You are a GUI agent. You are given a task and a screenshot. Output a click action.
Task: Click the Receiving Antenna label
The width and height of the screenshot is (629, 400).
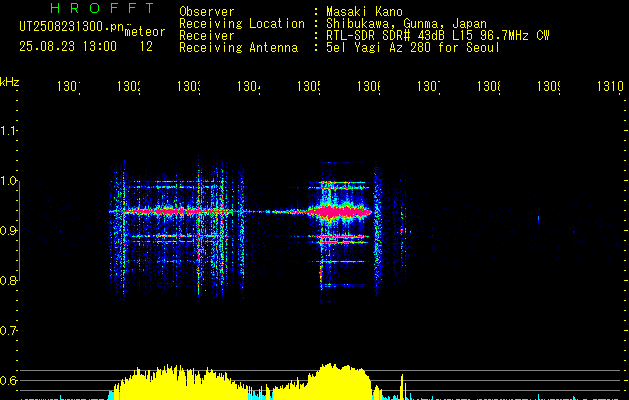click(238, 48)
